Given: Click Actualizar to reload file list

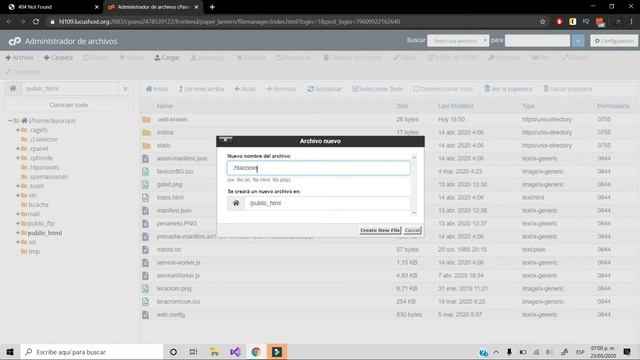Looking at the screenshot, I should [x=324, y=89].
